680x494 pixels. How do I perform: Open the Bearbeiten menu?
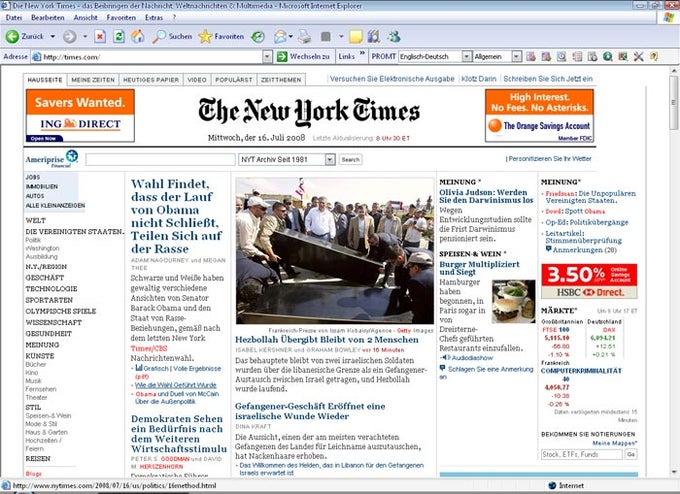[x=48, y=18]
